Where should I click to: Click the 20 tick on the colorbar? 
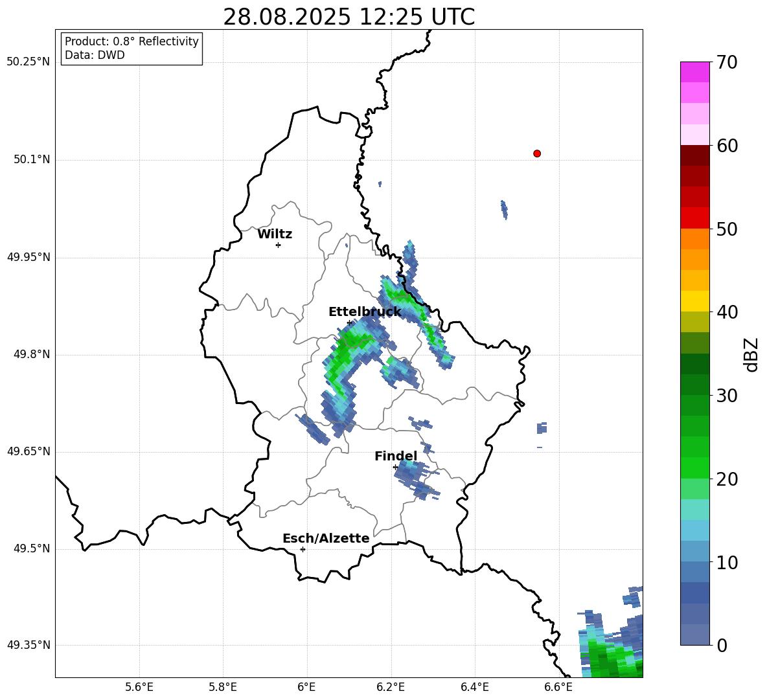(x=727, y=479)
